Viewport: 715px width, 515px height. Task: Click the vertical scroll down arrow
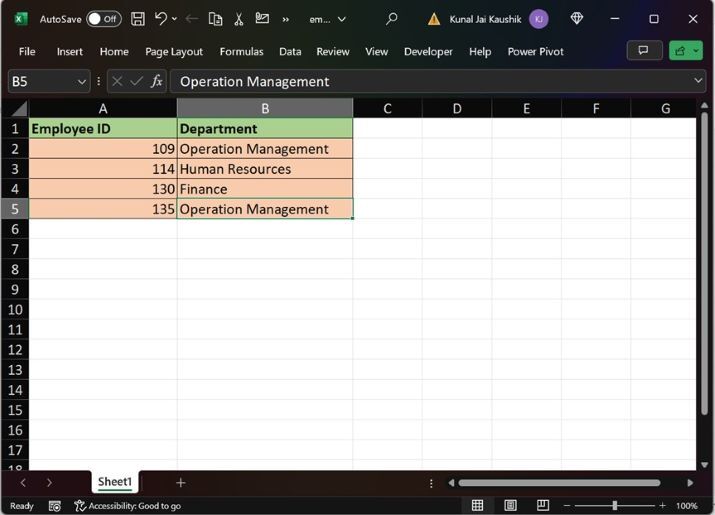point(705,465)
